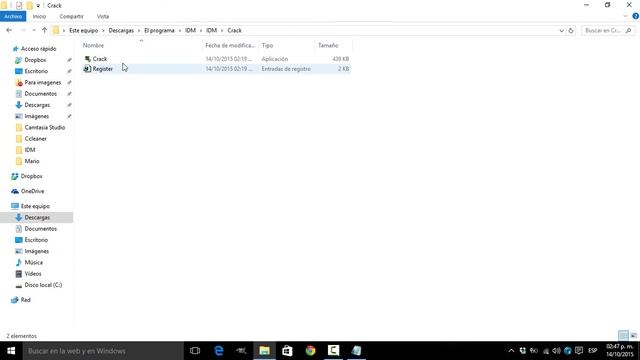This screenshot has width=640, height=360.
Task: Switch to details view layout
Action: [x=623, y=336]
